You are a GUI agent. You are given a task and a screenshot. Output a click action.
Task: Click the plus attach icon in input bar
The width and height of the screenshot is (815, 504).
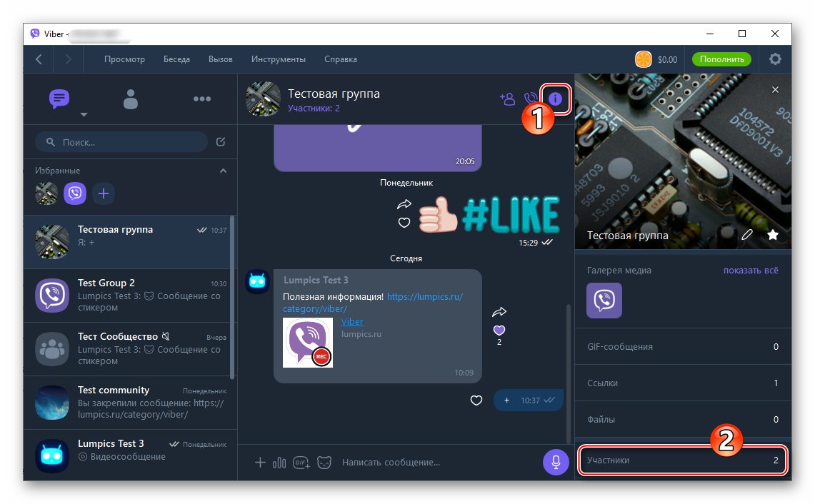click(260, 462)
